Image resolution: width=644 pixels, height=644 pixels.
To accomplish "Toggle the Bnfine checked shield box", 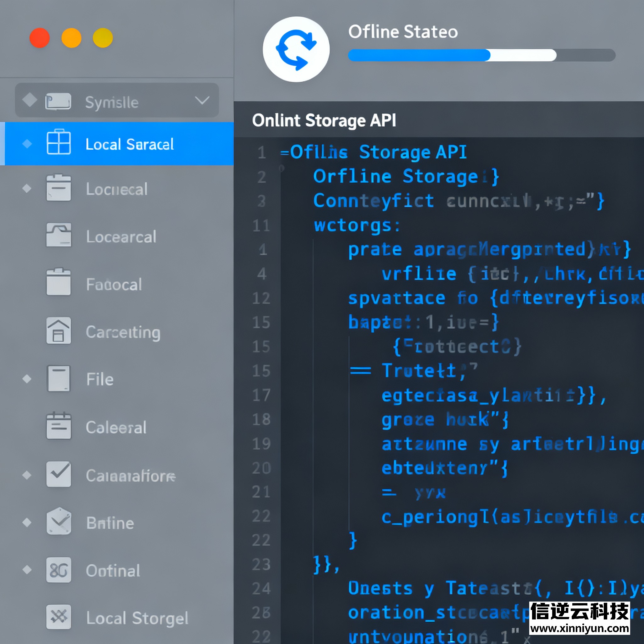I will click(59, 521).
